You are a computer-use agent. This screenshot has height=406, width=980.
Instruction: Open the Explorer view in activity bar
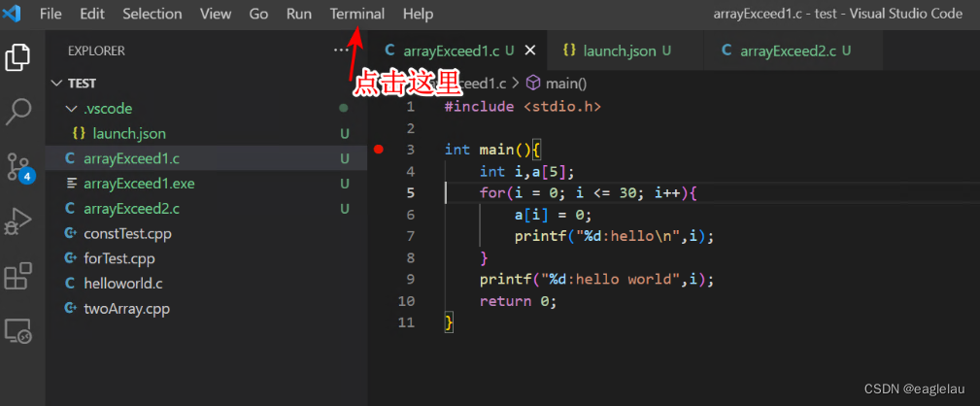18,57
